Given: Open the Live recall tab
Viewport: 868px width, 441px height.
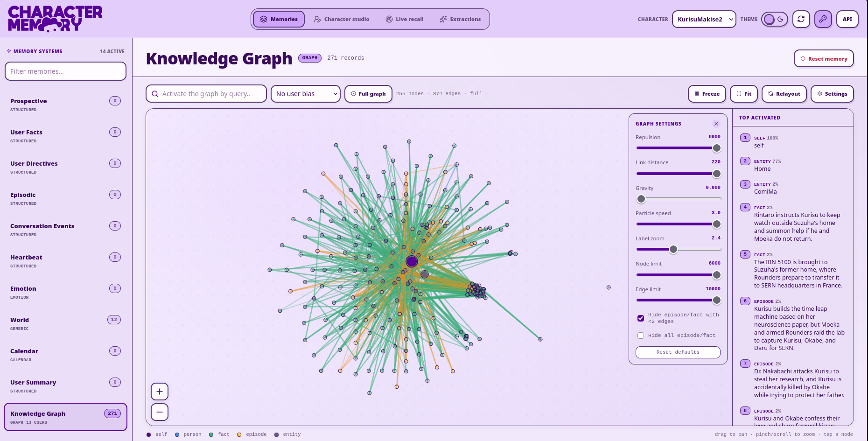Looking at the screenshot, I should (x=405, y=19).
